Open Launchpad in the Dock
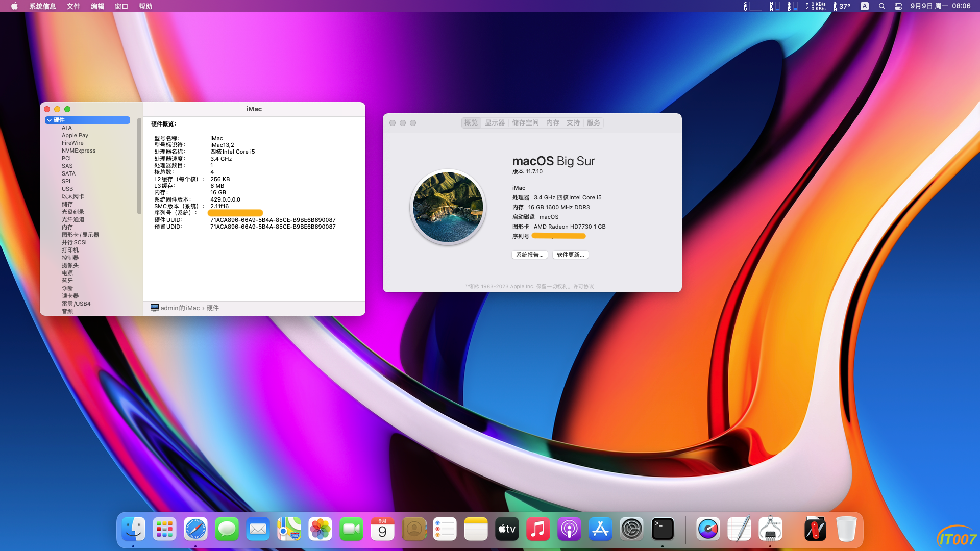Viewport: 980px width, 551px height. (164, 529)
